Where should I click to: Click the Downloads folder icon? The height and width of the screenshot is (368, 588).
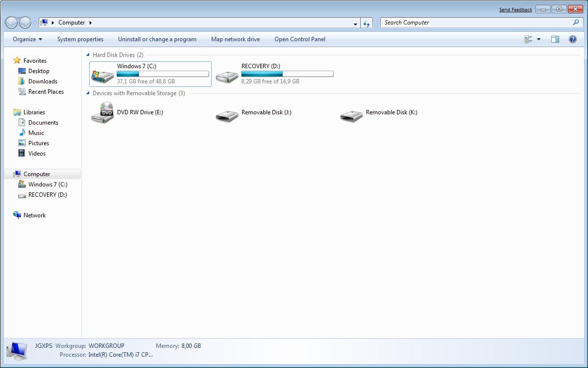[x=22, y=81]
